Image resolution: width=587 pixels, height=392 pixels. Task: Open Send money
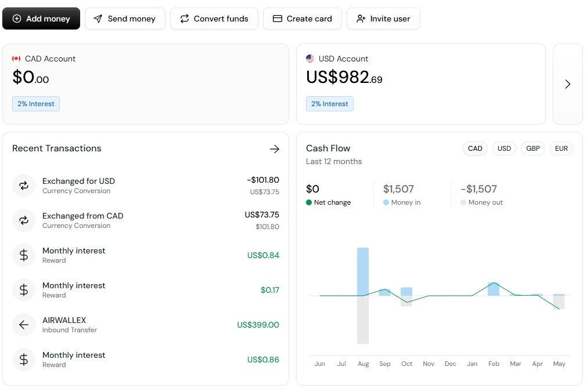point(125,19)
